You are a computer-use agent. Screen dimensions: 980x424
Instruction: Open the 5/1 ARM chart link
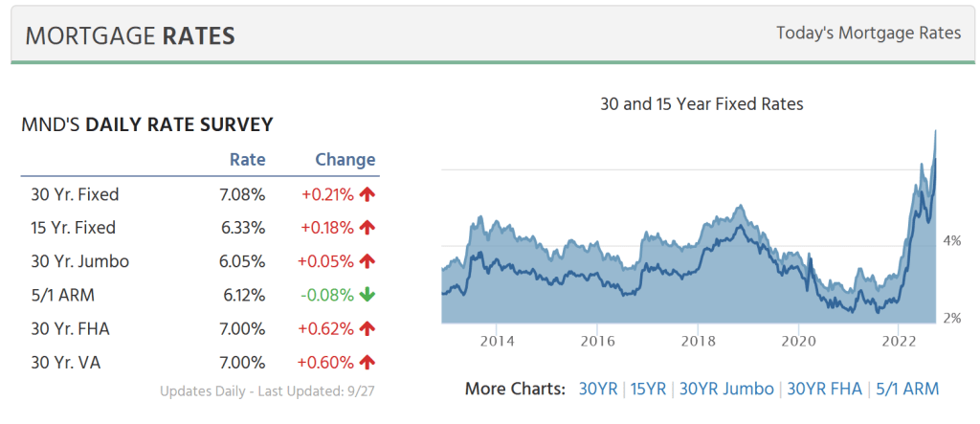[907, 389]
